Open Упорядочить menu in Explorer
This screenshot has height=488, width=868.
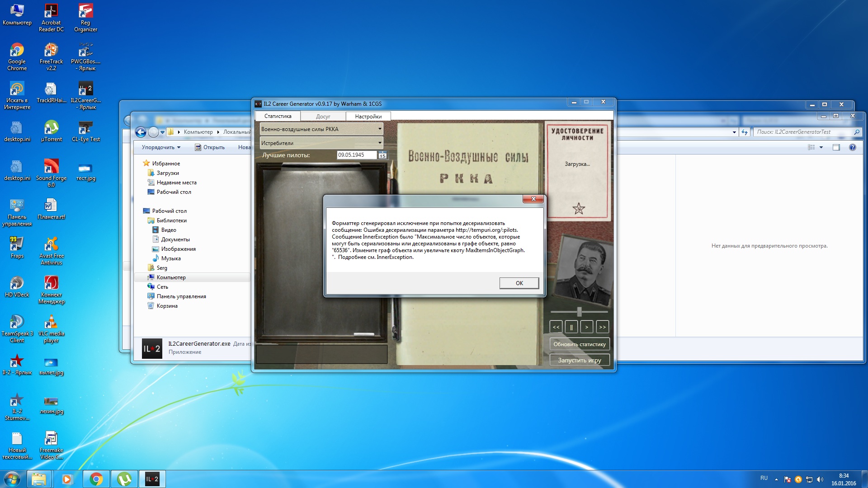pos(161,147)
